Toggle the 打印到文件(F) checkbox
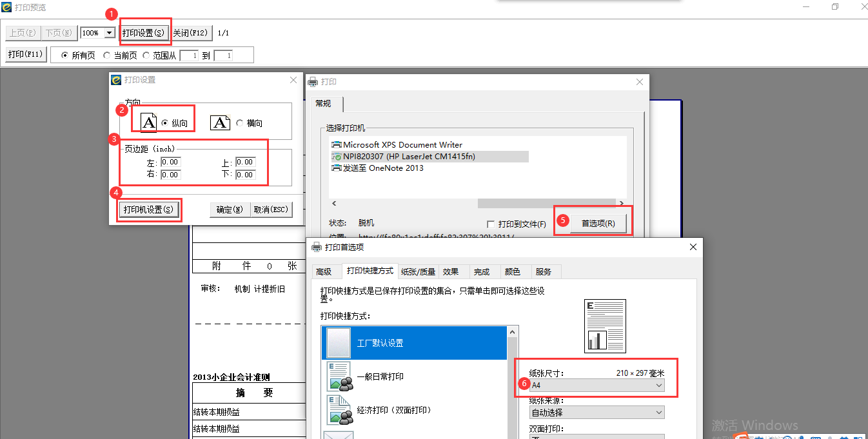This screenshot has height=439, width=868. point(491,224)
